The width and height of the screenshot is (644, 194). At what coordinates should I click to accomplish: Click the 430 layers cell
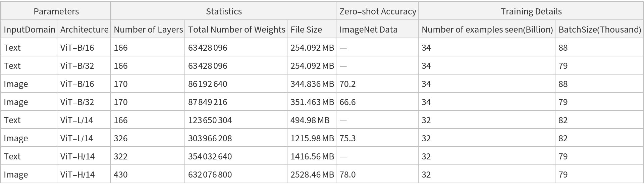point(121,175)
